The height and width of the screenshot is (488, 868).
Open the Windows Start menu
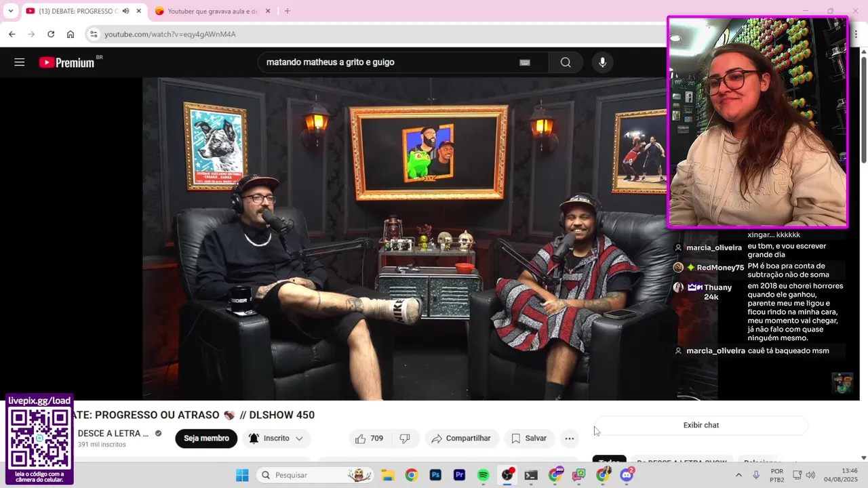coord(242,475)
